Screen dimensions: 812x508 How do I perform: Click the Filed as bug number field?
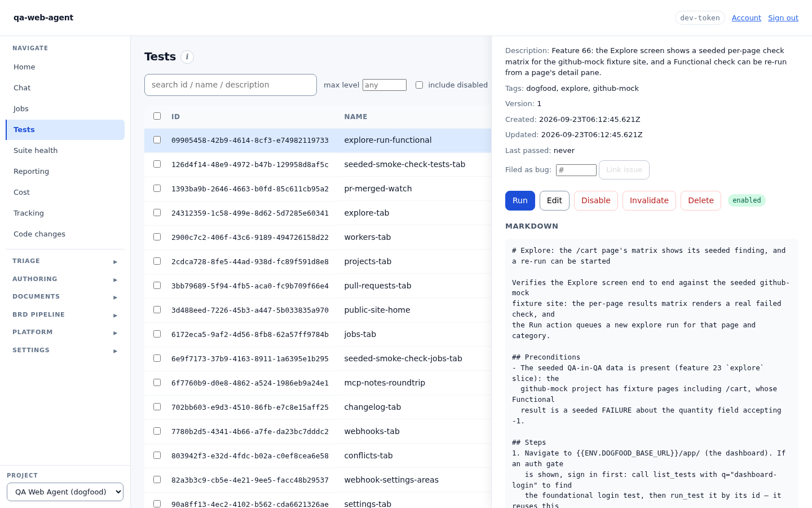click(x=576, y=170)
